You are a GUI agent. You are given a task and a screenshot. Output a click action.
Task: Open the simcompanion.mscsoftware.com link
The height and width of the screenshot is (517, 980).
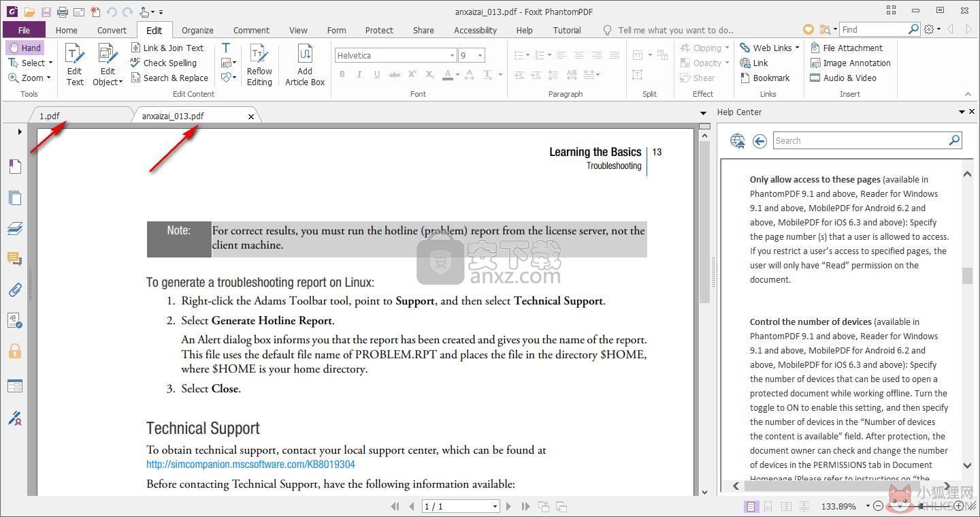click(x=250, y=465)
